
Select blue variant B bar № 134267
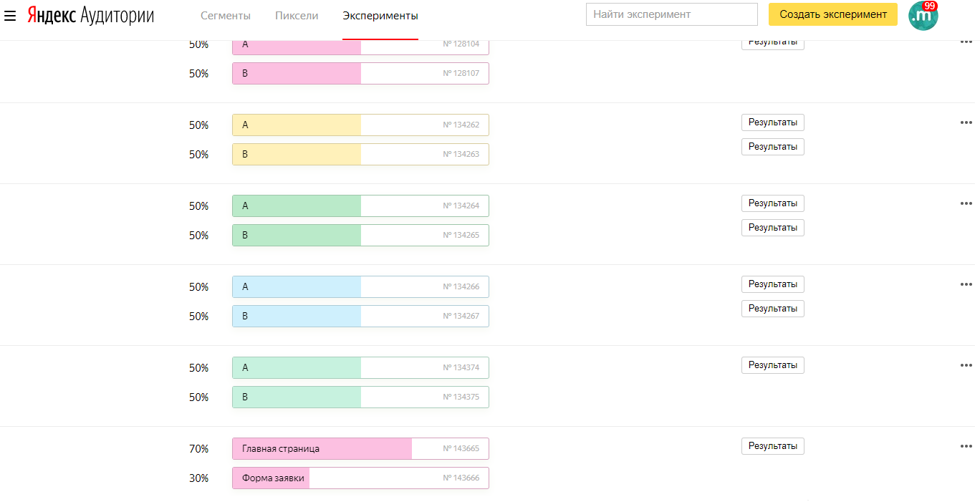point(360,316)
